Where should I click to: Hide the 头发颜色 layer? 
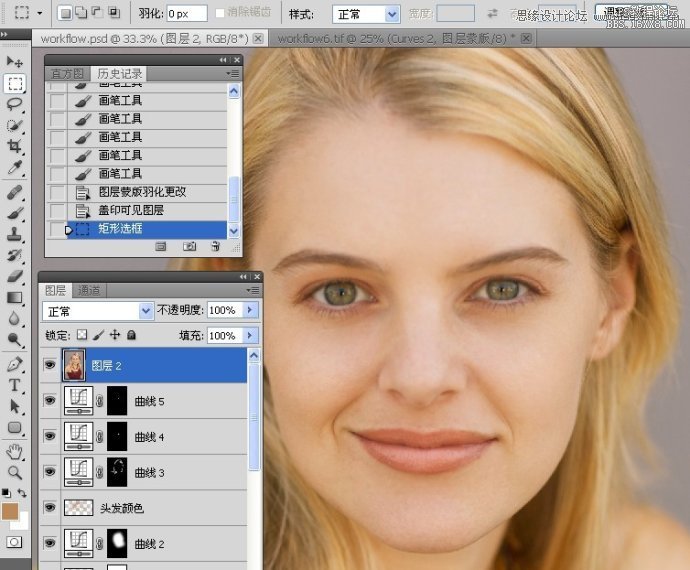pyautogui.click(x=50, y=507)
